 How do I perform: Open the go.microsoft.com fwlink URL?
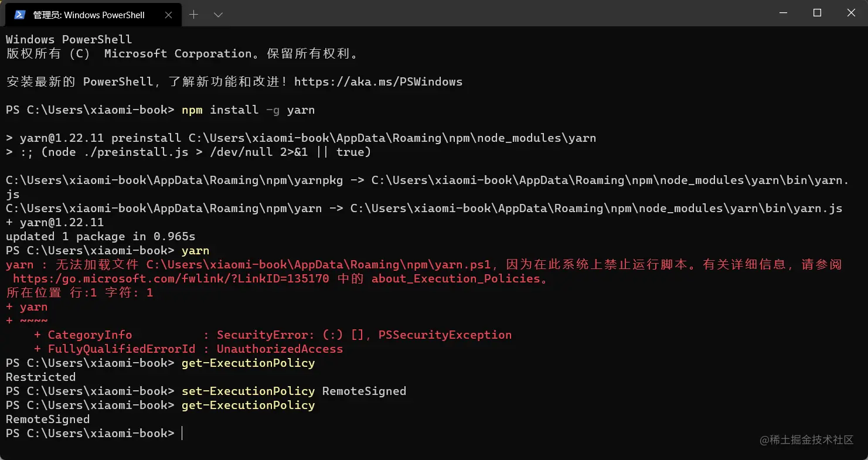pos(171,279)
